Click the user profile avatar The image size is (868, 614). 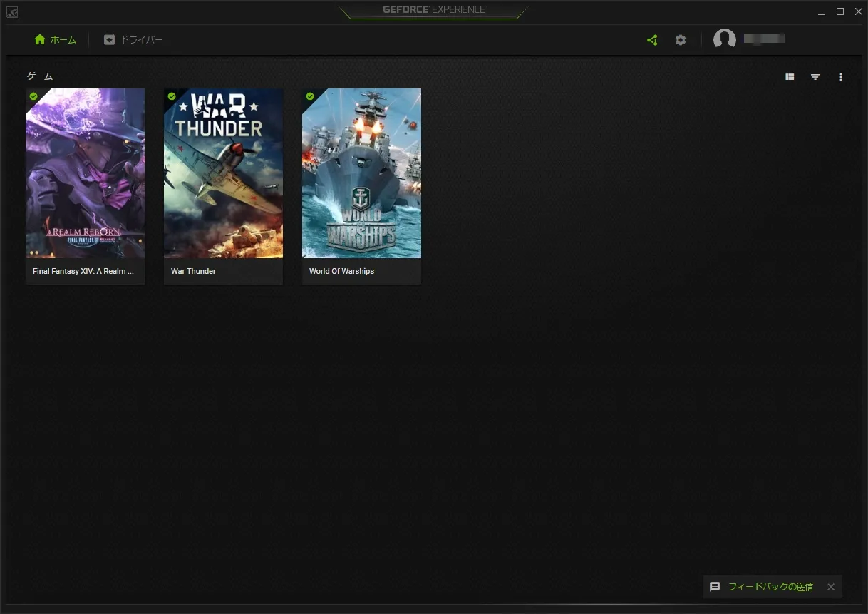(725, 39)
